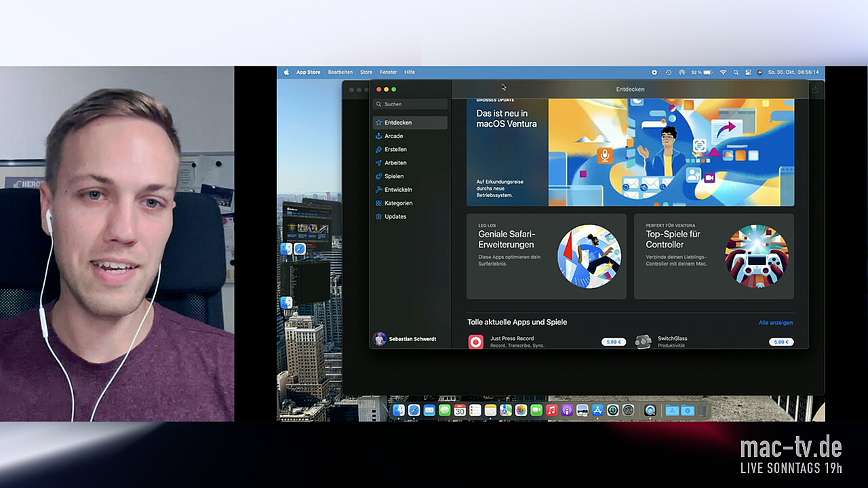
Task: Open the Hilfe menu
Action: click(x=410, y=72)
